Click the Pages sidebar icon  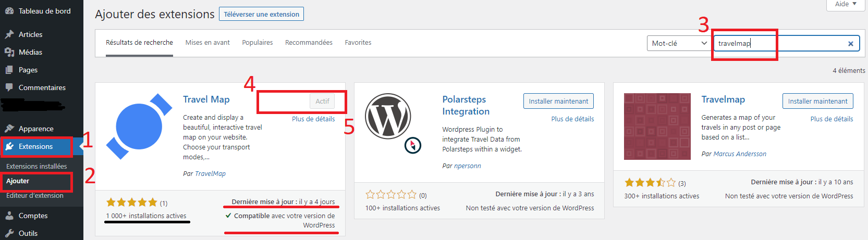pos(9,70)
